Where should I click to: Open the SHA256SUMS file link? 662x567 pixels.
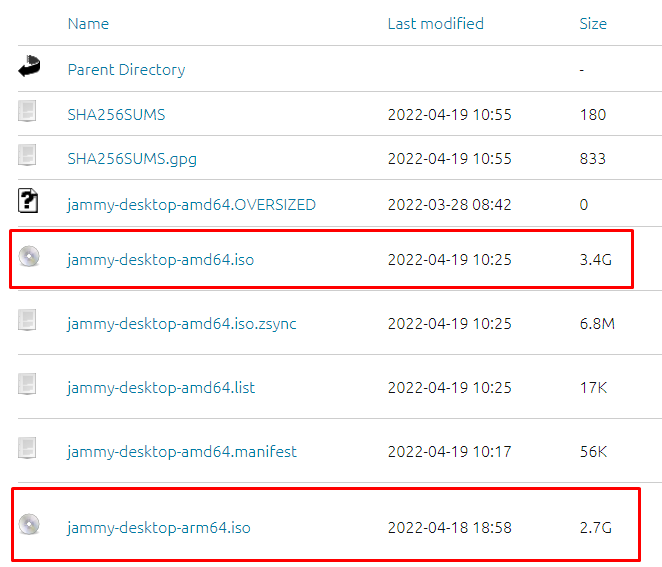116,115
